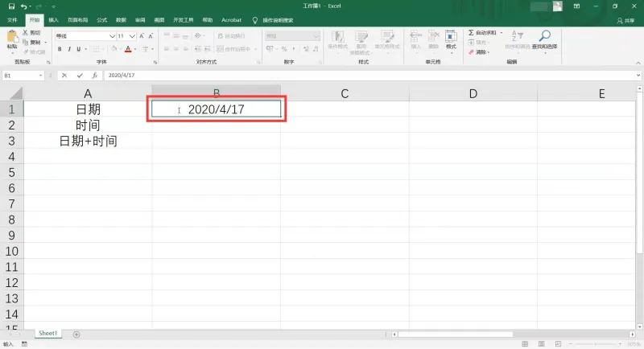Switch to the Formulas (公式) tab
The image size is (644, 349).
(x=102, y=20)
